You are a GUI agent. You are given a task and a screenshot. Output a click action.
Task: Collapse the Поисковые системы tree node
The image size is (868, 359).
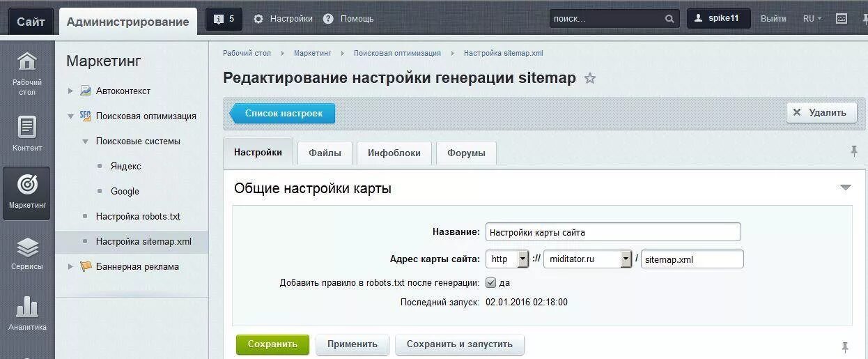(x=85, y=142)
